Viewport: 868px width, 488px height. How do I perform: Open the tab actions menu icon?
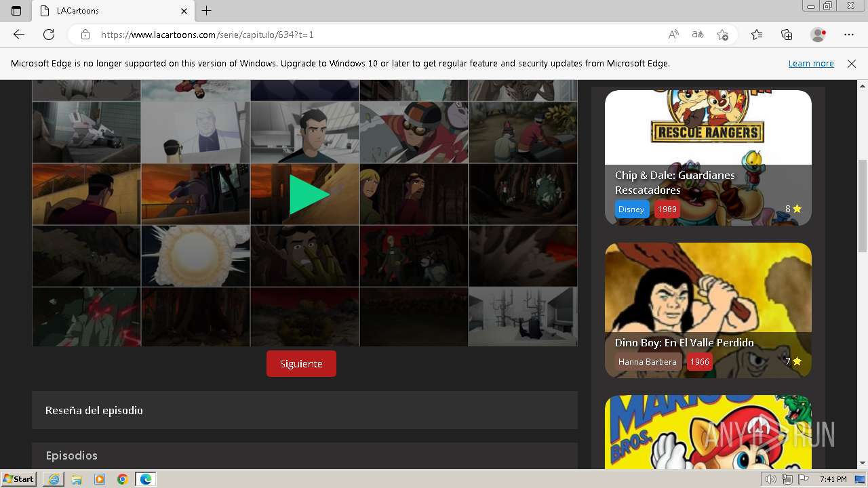pos(16,11)
